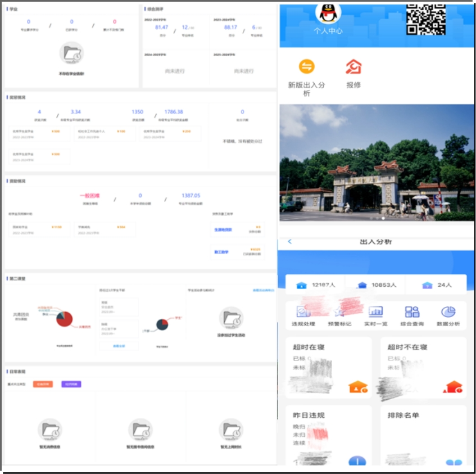
Task: Click the blue link under the 担任学生干部 list
Action: click(119, 346)
